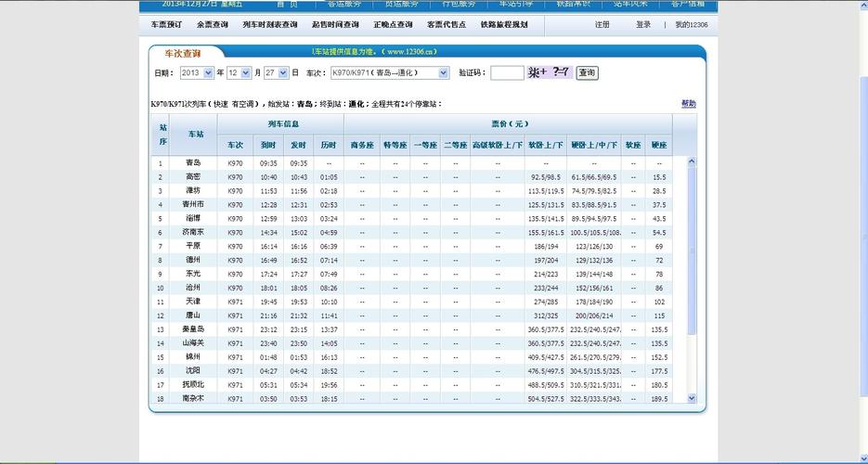Click station 唐山 in the table
This screenshot has height=464, width=868.
pyautogui.click(x=193, y=316)
